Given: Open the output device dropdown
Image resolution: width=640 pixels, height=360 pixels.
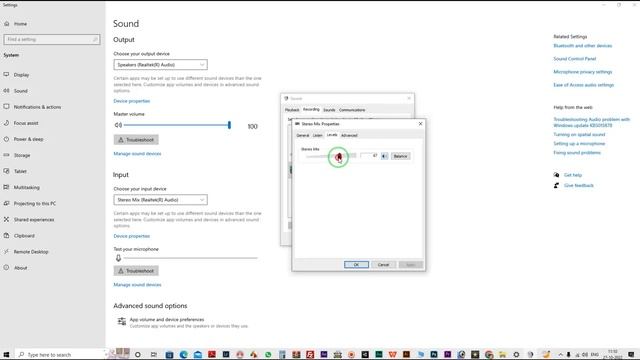Looking at the screenshot, I should pyautogui.click(x=160, y=64).
